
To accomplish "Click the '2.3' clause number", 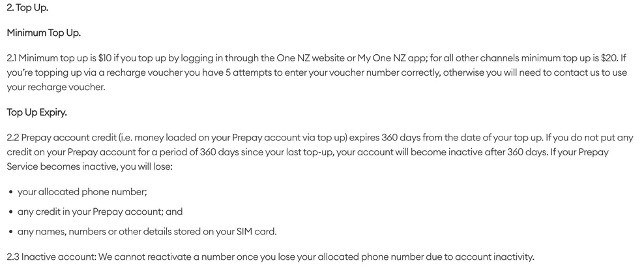I will point(13,257).
